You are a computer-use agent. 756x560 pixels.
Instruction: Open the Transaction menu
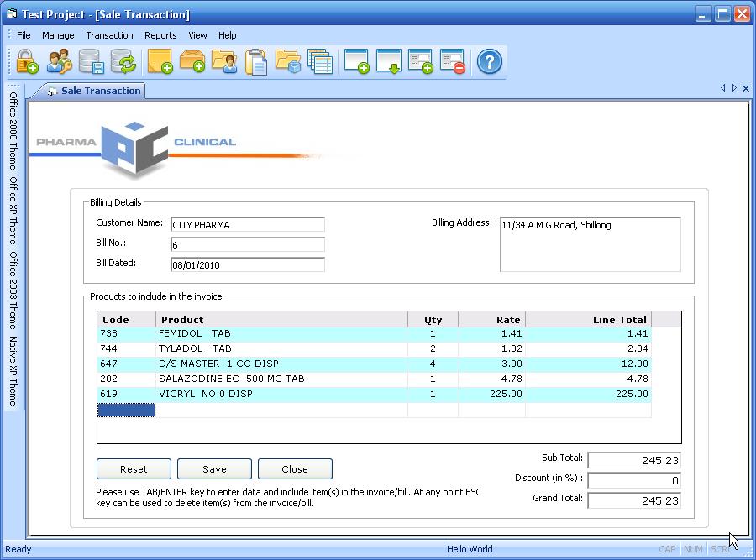pyautogui.click(x=109, y=35)
